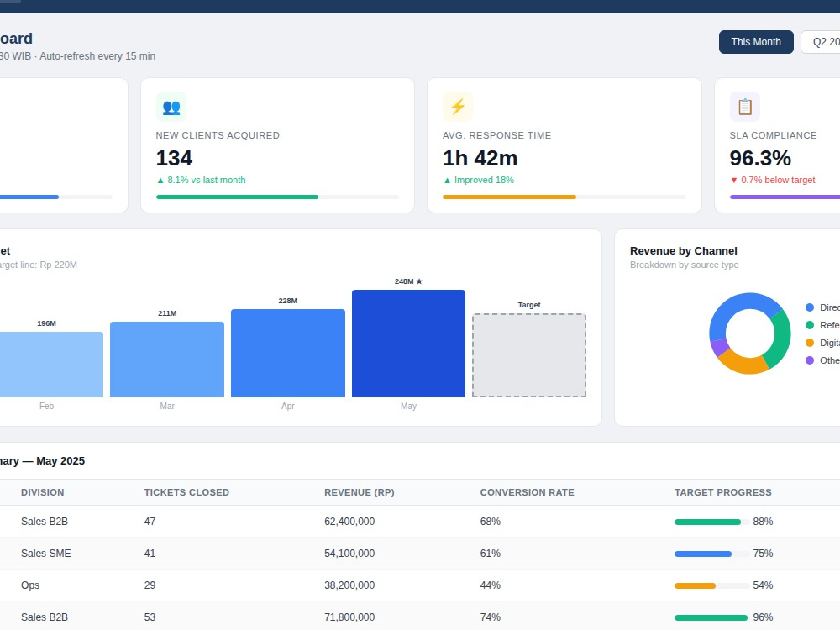Click the May 248M revenue bar
Image resolution: width=840 pixels, height=630 pixels.
[x=408, y=344]
